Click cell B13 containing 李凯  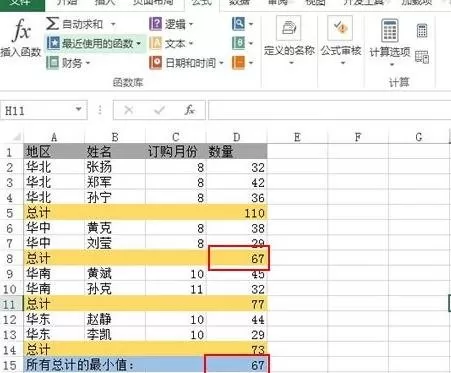115,334
